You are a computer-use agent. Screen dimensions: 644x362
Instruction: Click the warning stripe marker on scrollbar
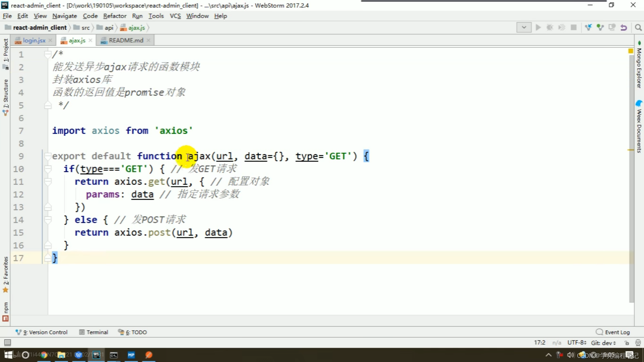coord(630,150)
